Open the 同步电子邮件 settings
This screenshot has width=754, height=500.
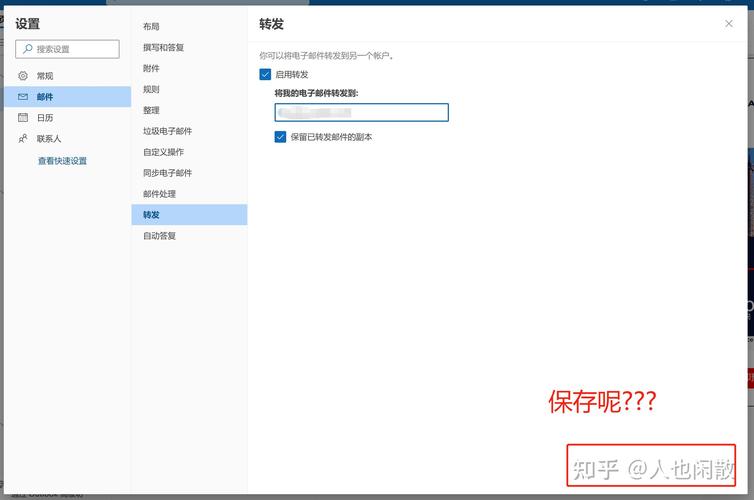click(x=189, y=173)
